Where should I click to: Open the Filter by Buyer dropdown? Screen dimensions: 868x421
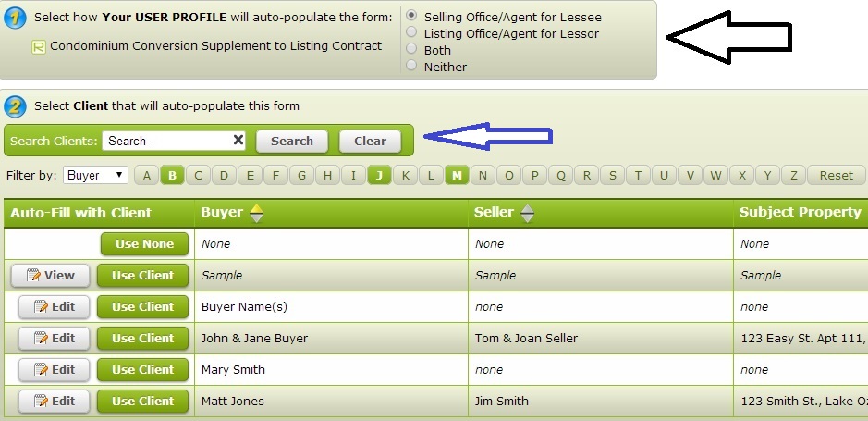point(96,175)
